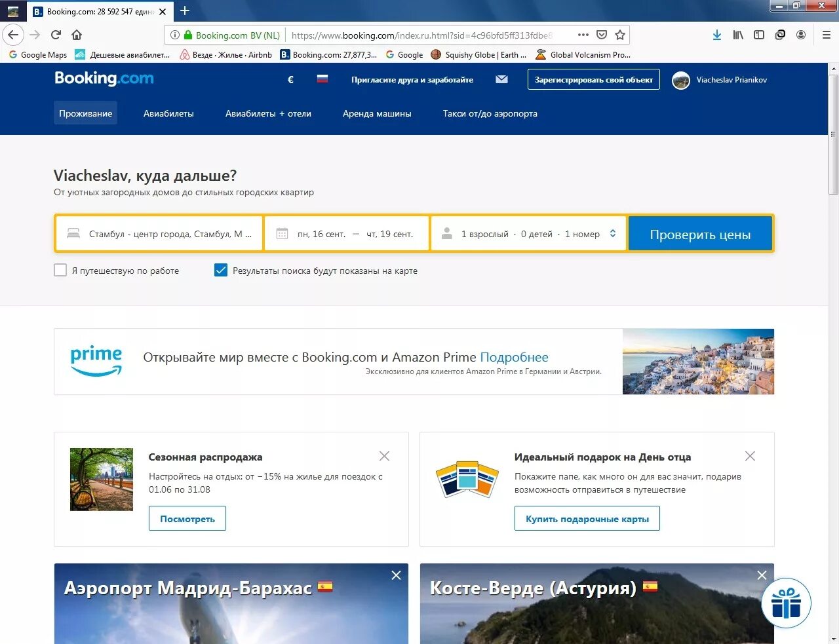Click the Посмотреть button
The image size is (839, 644).
[x=187, y=518]
